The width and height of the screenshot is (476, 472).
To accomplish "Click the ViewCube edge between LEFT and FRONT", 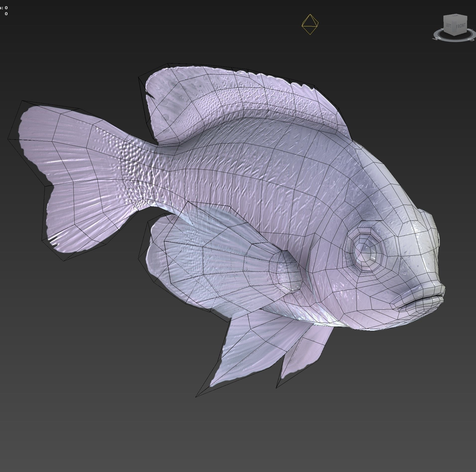I will (x=454, y=27).
